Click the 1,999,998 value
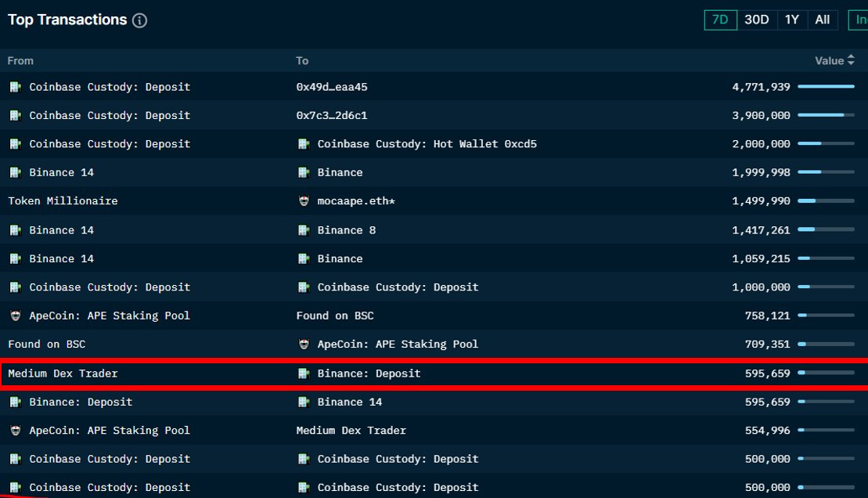 [761, 172]
